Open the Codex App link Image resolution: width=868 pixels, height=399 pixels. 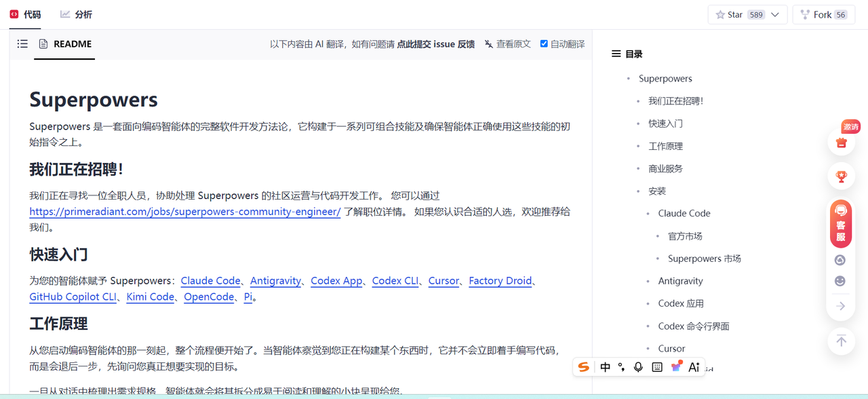pos(336,280)
